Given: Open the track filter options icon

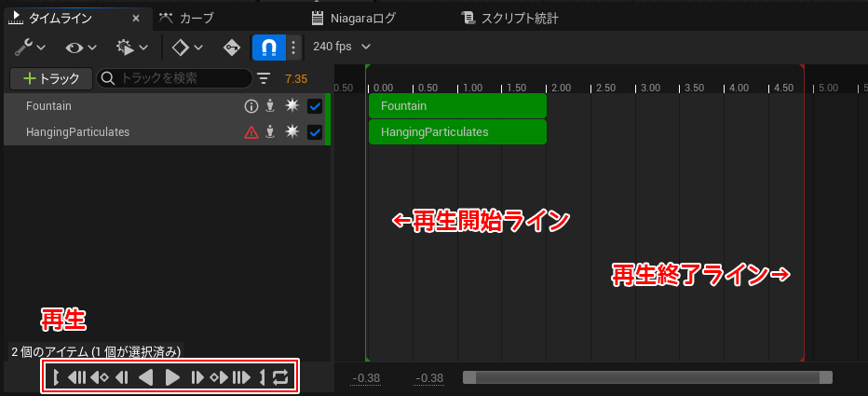Looking at the screenshot, I should pyautogui.click(x=264, y=79).
